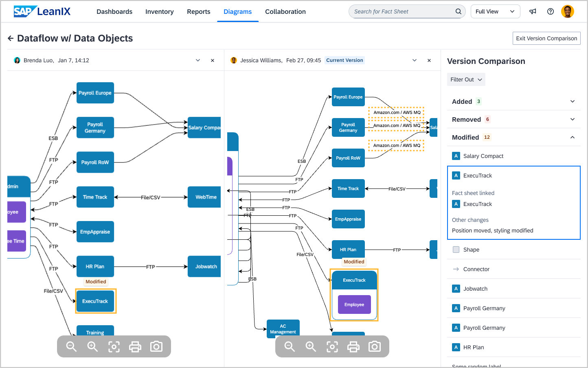588x368 pixels.
Task: Select the Payroll RoW node in the Brenda Luo version
Action: 95,162
